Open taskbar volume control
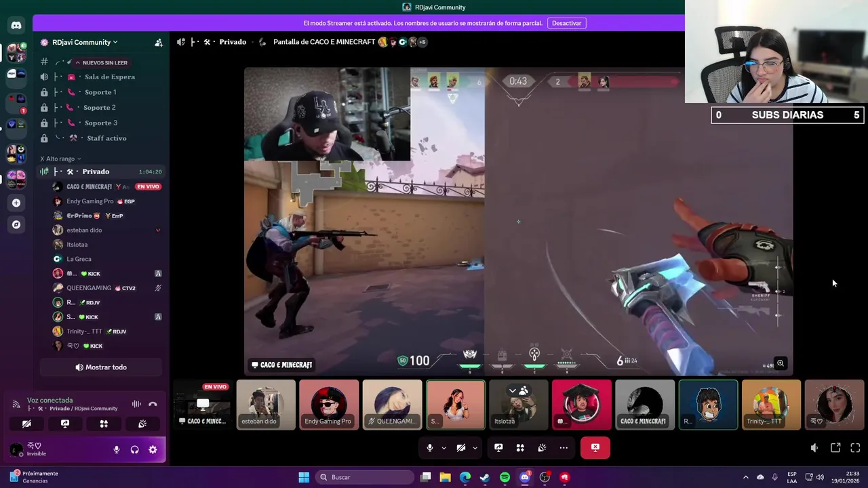Screen dimensions: 868x488 pos(820,477)
